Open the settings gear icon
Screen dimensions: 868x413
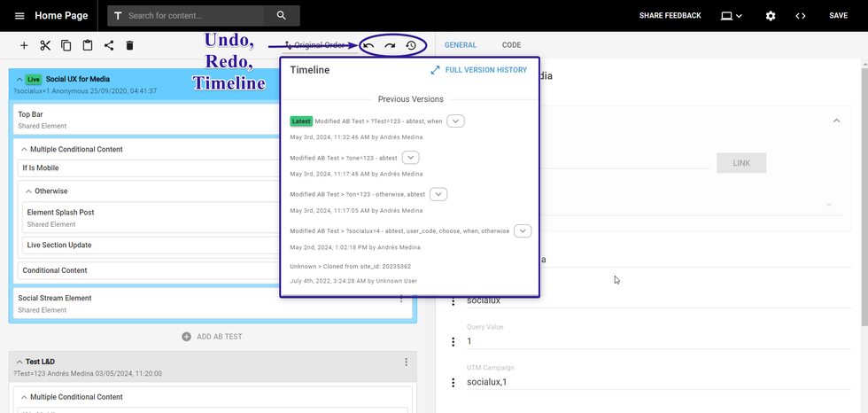pos(771,16)
